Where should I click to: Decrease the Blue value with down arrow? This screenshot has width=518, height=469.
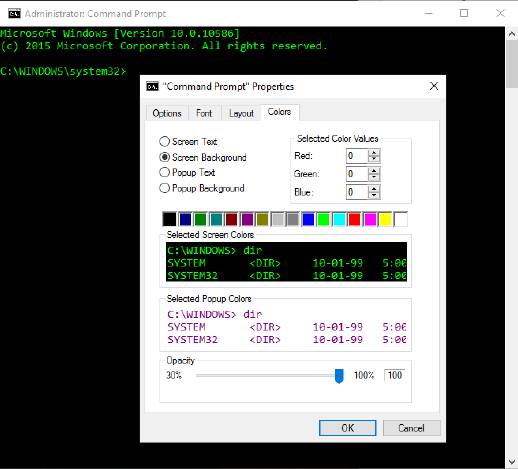(374, 195)
